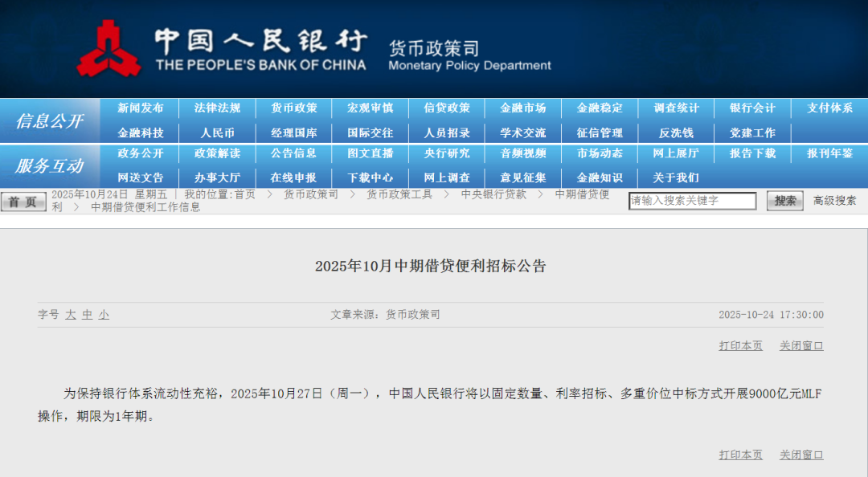Screen dimensions: 868x477
Task: Open the 新闻发布 menu item
Action: click(141, 108)
